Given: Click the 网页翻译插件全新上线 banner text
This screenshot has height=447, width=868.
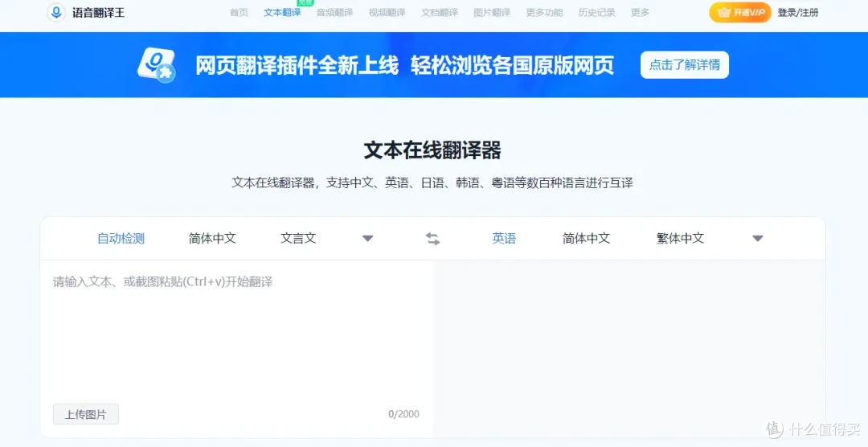Looking at the screenshot, I should pyautogui.click(x=297, y=65).
